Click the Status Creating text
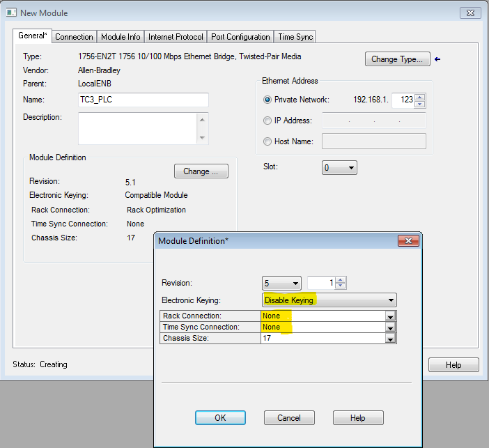Screen dimensions: 489x448 (x=40, y=364)
